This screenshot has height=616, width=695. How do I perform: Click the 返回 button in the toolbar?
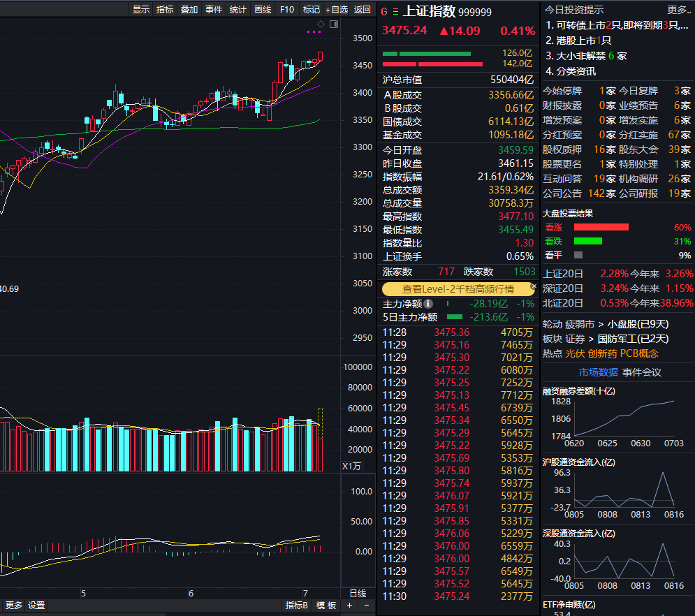[363, 10]
